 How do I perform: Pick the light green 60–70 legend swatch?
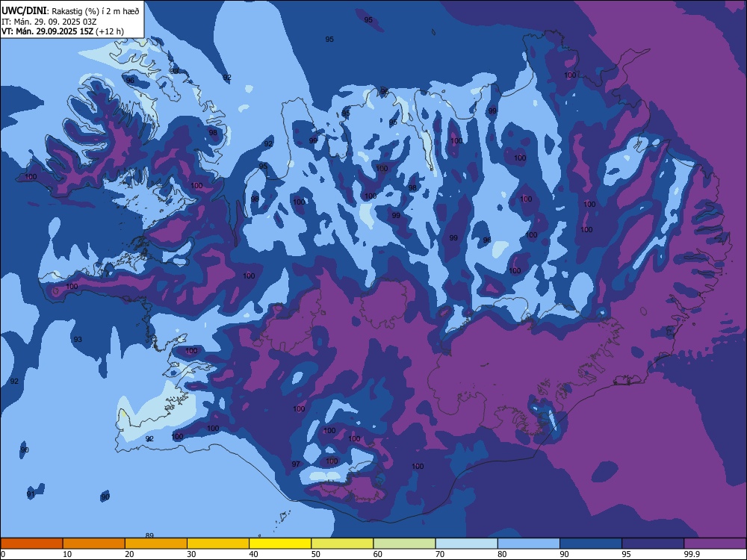(404, 544)
